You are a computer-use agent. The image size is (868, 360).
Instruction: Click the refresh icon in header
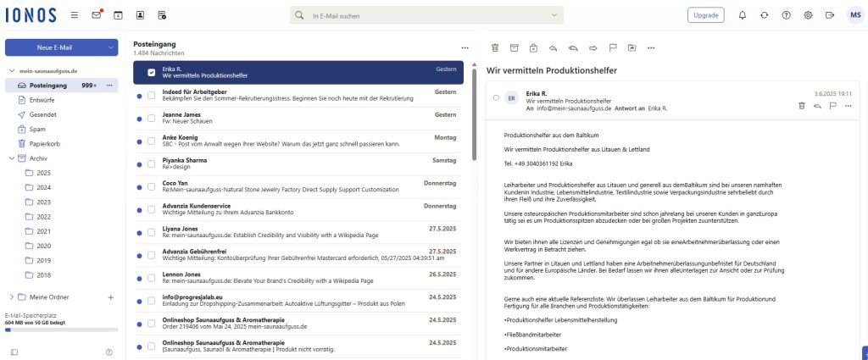(x=765, y=15)
